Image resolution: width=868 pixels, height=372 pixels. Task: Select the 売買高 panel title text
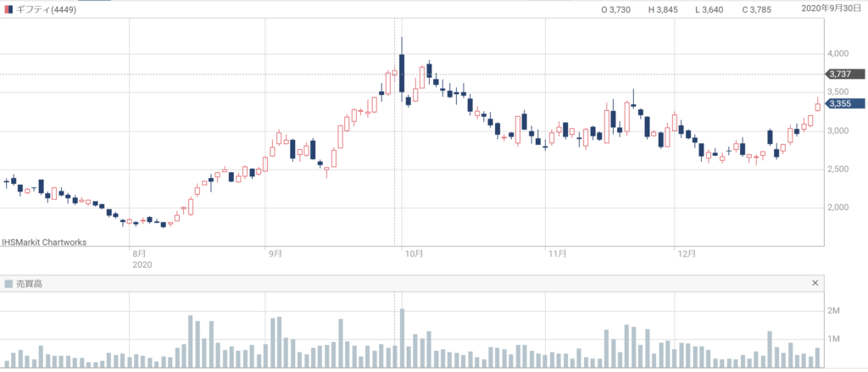[x=28, y=284]
